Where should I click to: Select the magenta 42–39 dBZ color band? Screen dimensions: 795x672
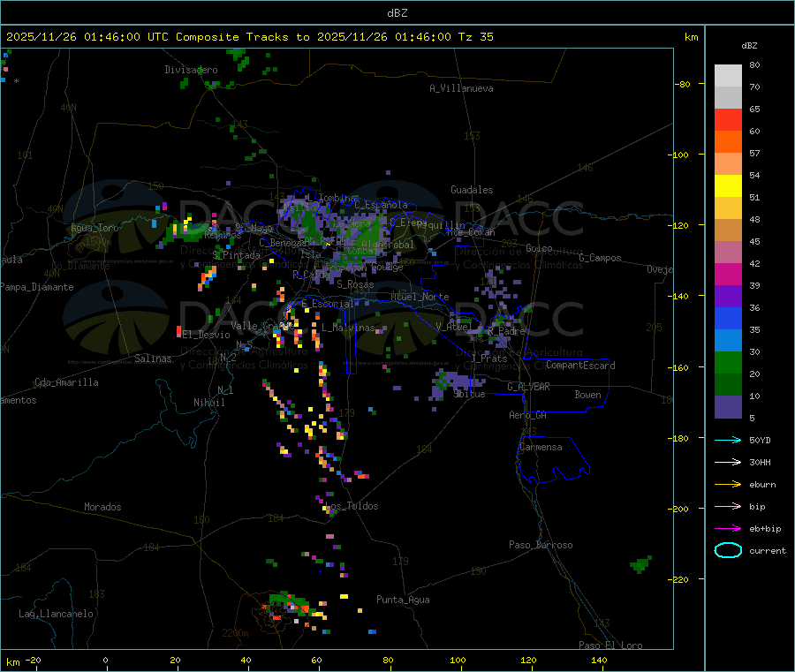[x=728, y=274]
